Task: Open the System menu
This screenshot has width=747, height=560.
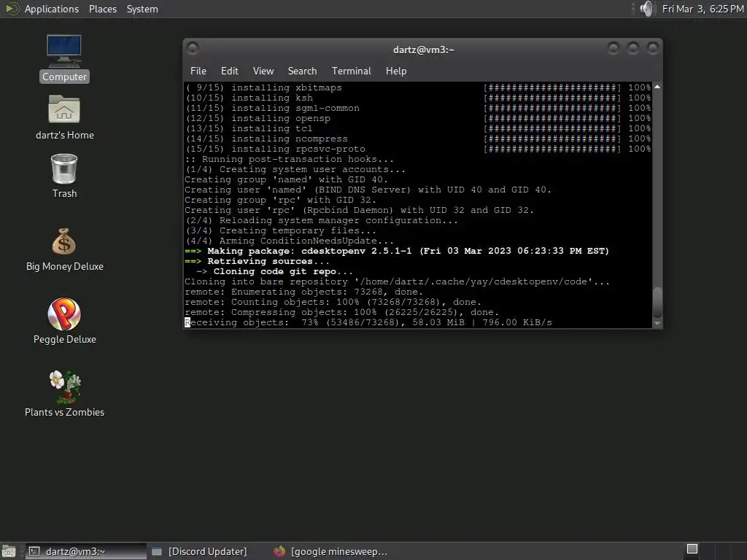Action: [x=142, y=9]
